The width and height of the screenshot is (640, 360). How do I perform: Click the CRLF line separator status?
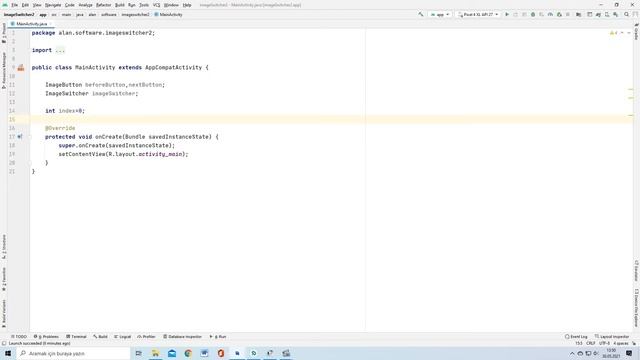point(591,344)
